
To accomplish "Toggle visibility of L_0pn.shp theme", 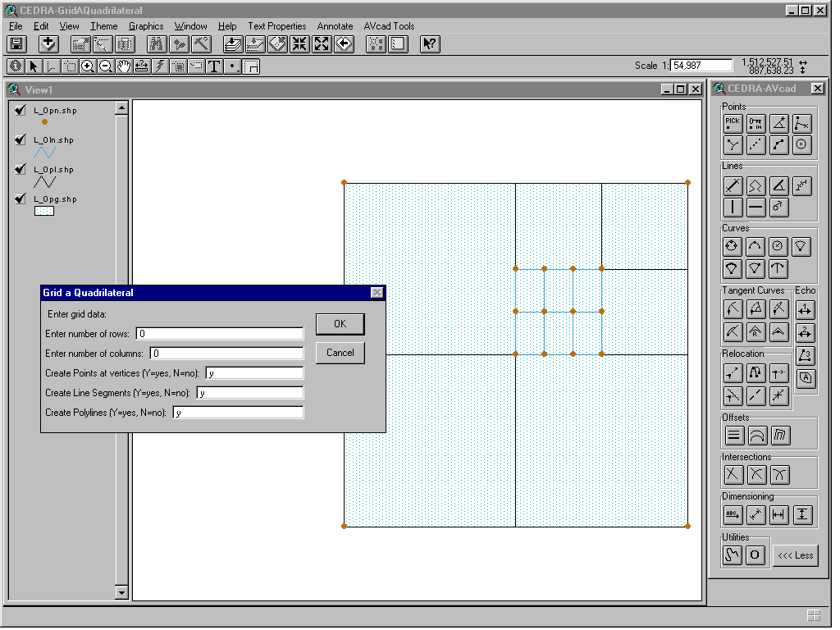I will click(x=21, y=111).
